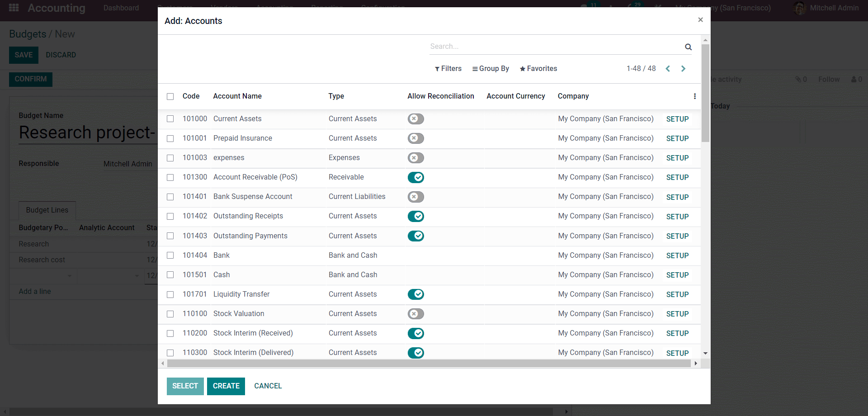Open Group By dropdown

click(491, 69)
